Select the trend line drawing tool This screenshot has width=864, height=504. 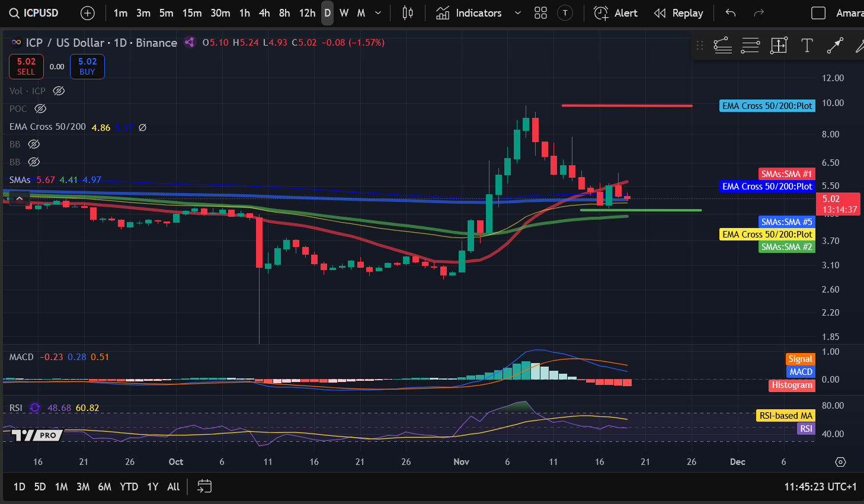834,46
